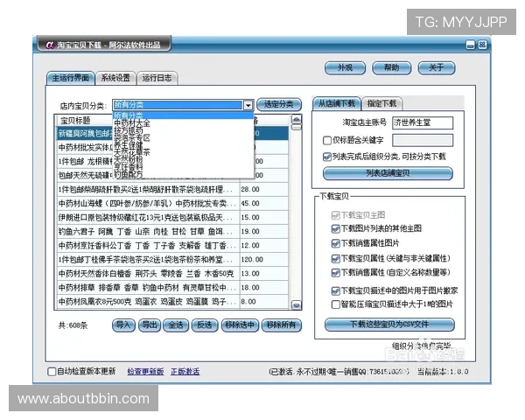Toggle 下载销售属性(自定义名称数量等) checkbox
The width and height of the screenshot is (525, 420).
pos(335,273)
